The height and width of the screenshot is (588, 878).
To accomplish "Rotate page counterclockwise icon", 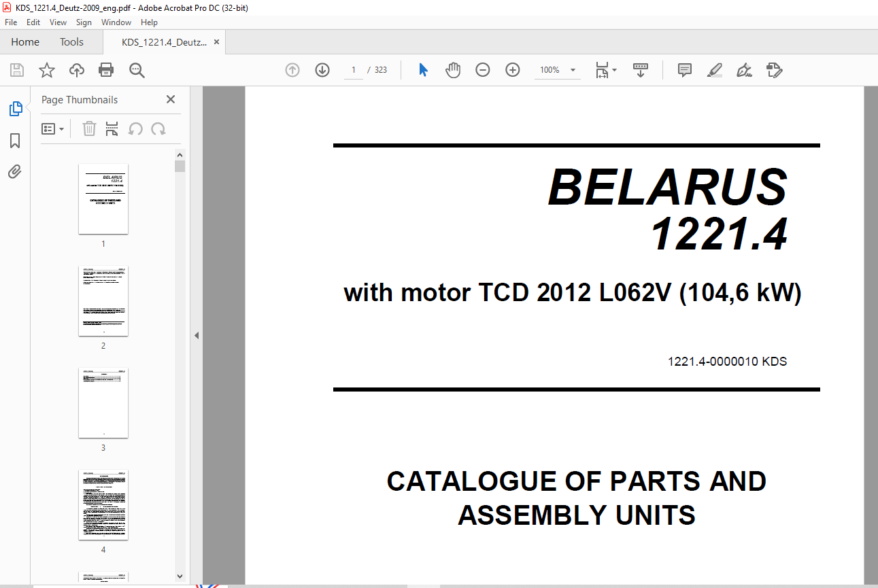I will pos(135,128).
